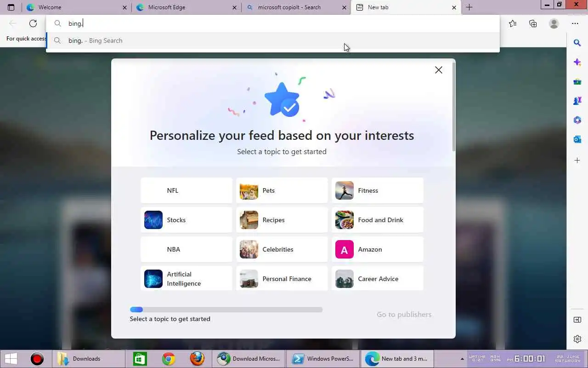Viewport: 588px width, 368px height.
Task: Open the Windows PowerShell taskbar item
Action: (323, 359)
